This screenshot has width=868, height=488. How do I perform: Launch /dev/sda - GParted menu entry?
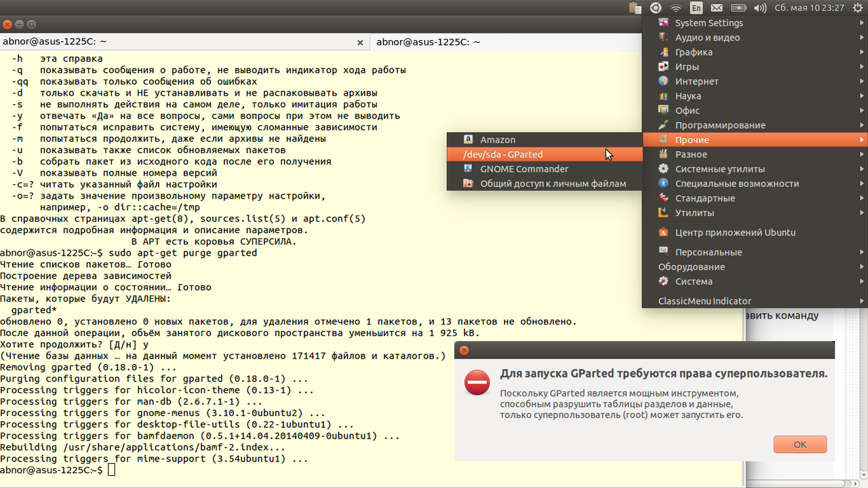click(545, 155)
